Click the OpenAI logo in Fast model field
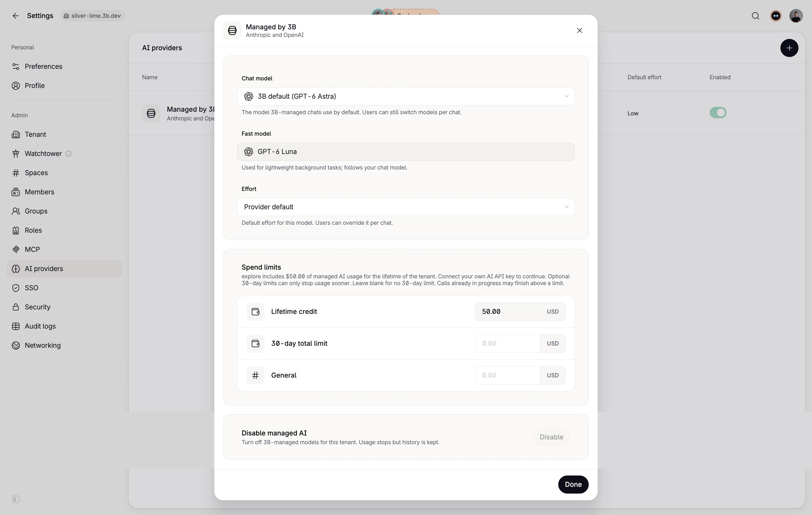This screenshot has width=812, height=515. tap(248, 152)
